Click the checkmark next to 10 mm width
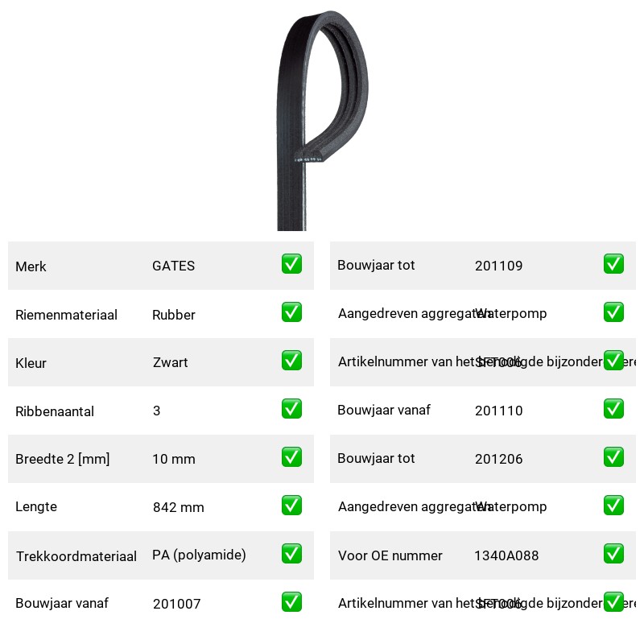This screenshot has width=644, height=644. pos(291,456)
